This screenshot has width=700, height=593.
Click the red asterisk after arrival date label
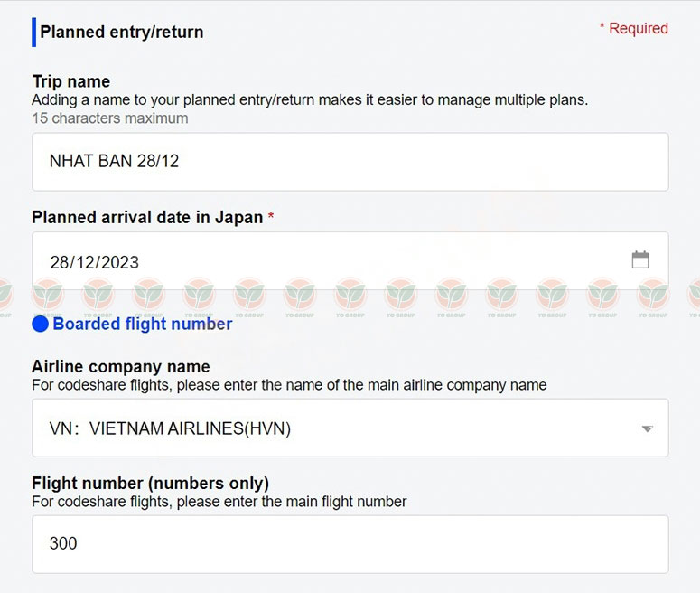click(x=271, y=216)
